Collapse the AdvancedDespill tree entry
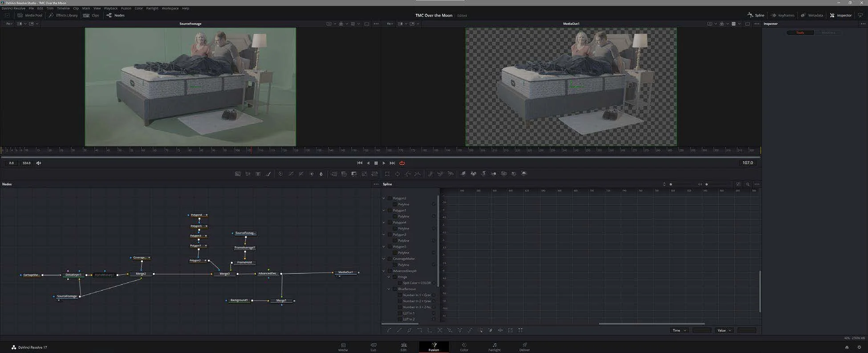The height and width of the screenshot is (353, 868). 384,271
